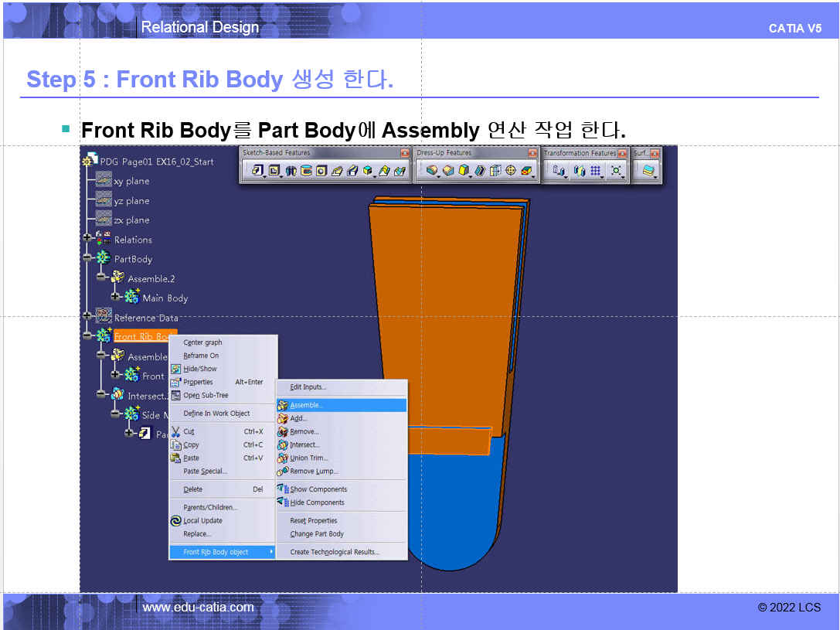Click the Shaft tool icon
This screenshot has width=840, height=630.
coord(291,171)
